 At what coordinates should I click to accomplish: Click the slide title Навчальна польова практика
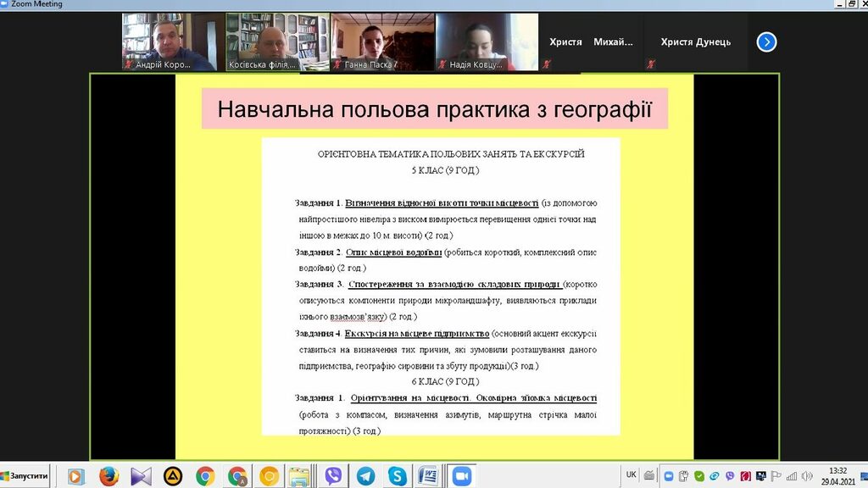click(x=434, y=110)
